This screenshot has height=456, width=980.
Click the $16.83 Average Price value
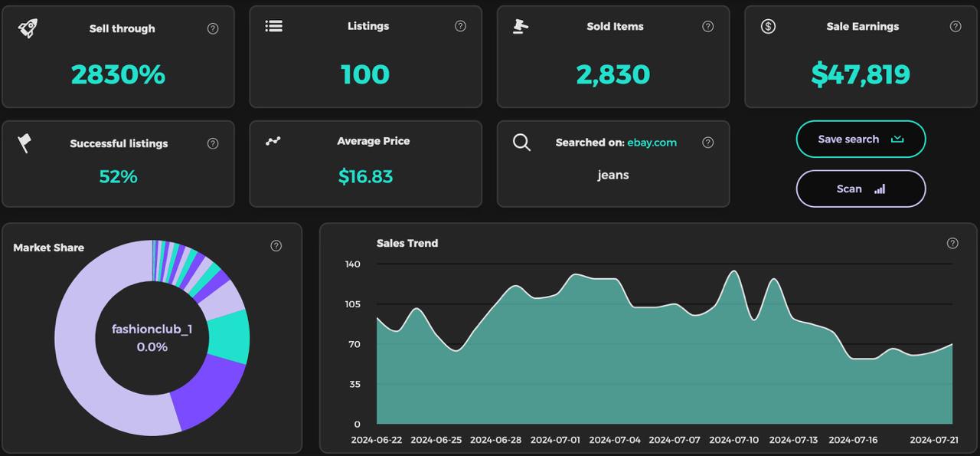(x=365, y=176)
